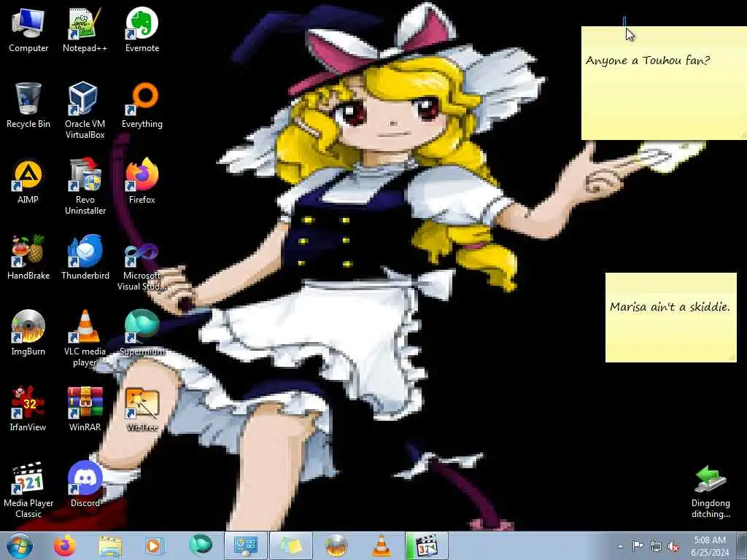Click the Oracle VM VirtualBox shortcut

click(x=85, y=111)
